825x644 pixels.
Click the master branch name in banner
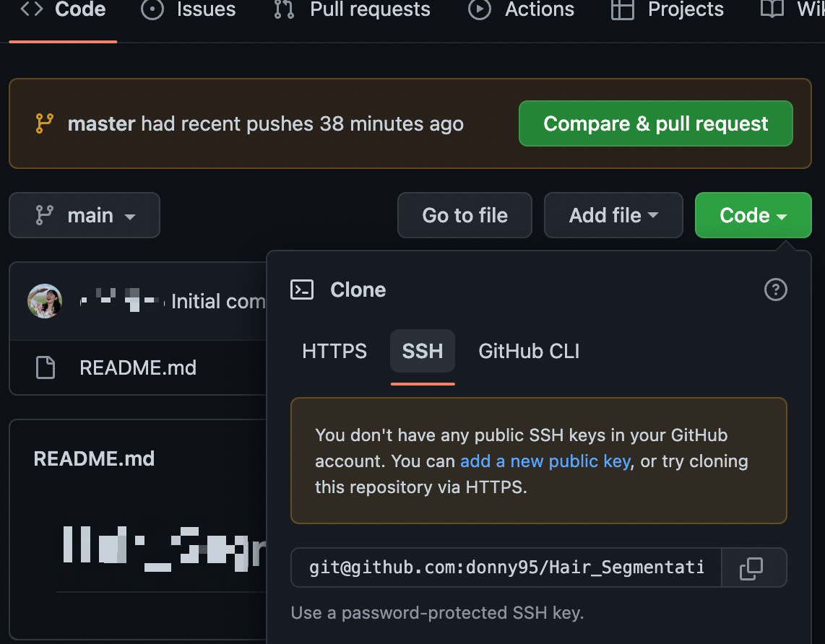coord(102,123)
